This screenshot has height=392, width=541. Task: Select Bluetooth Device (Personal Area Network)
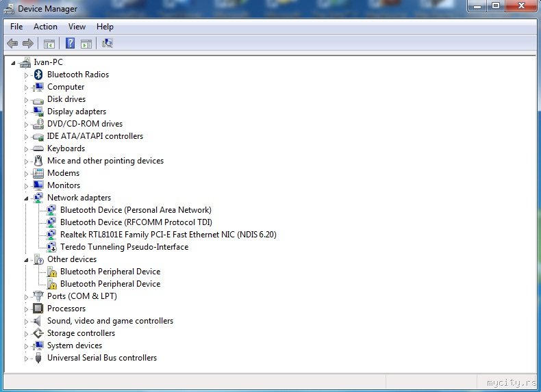[x=136, y=210]
